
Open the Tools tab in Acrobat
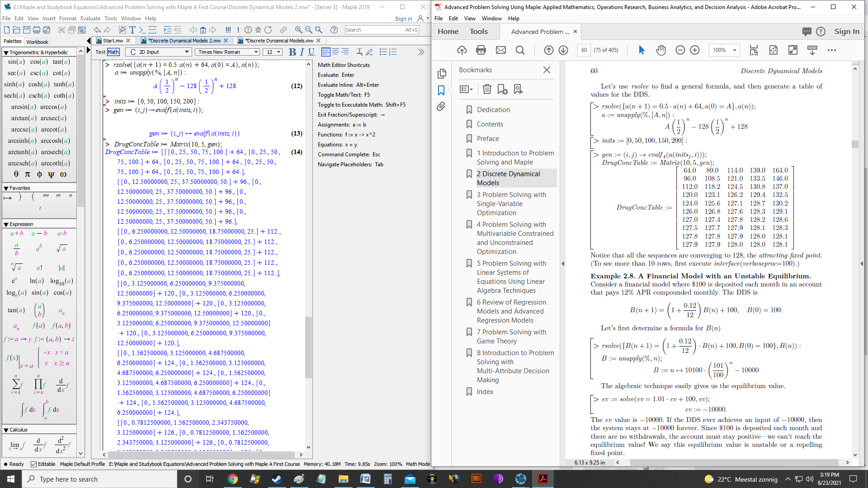pyautogui.click(x=479, y=32)
